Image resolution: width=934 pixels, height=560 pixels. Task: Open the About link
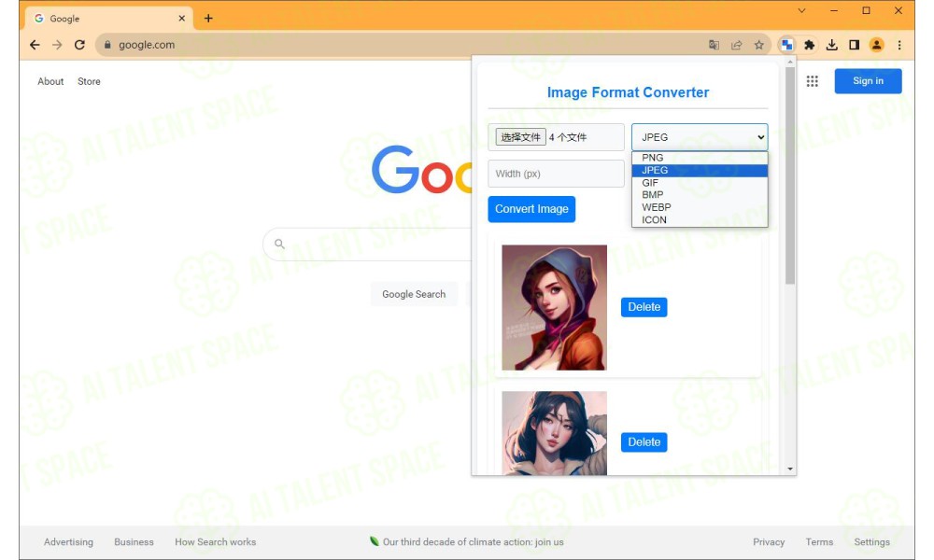(50, 81)
